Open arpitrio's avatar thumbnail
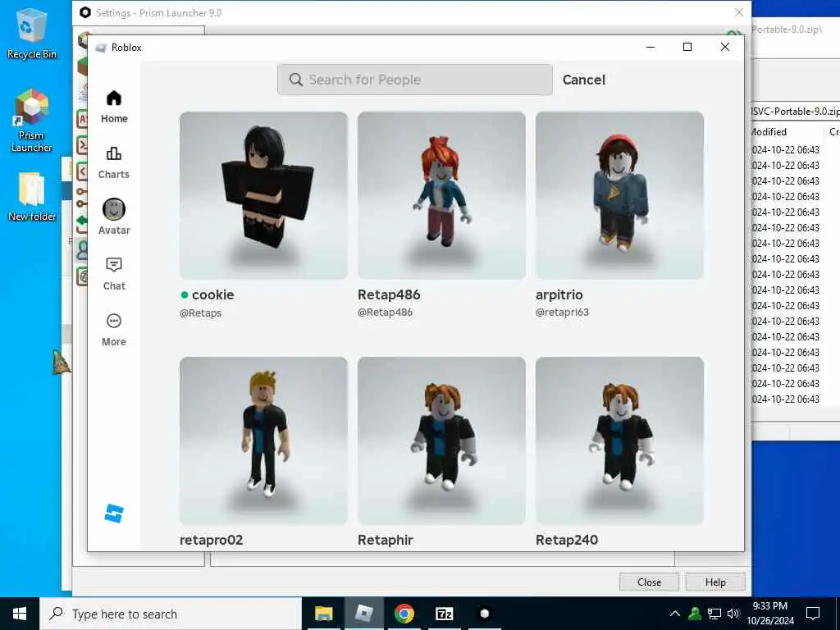 [x=619, y=195]
